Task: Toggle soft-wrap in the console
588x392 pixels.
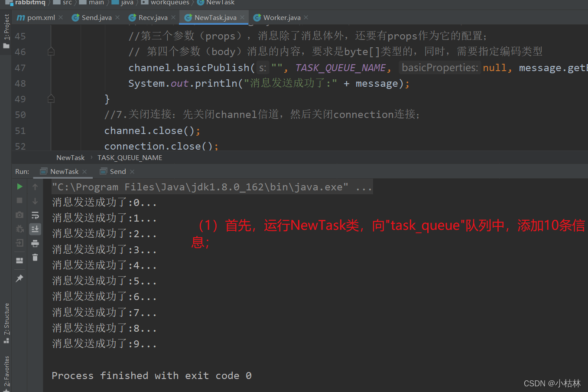Action: [35, 215]
